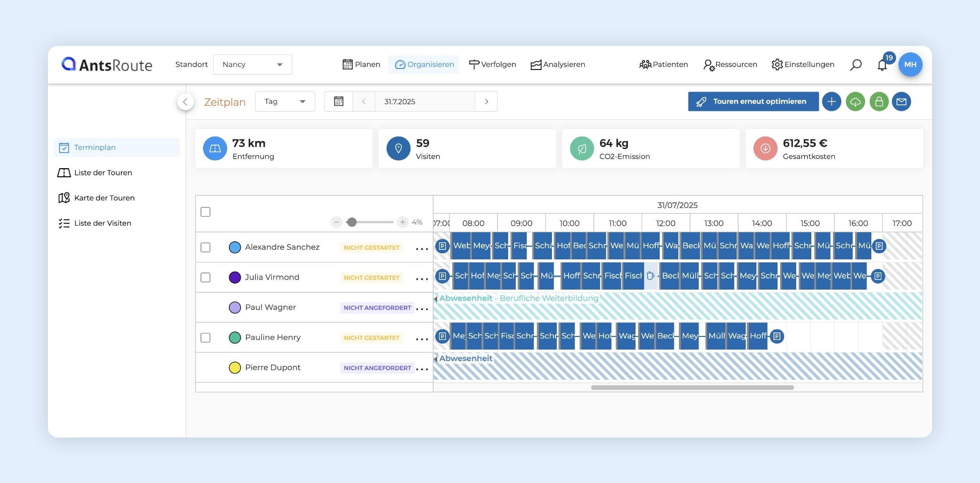This screenshot has height=483, width=980.
Task: Click the horizontal timeline scrollbar
Action: point(692,388)
